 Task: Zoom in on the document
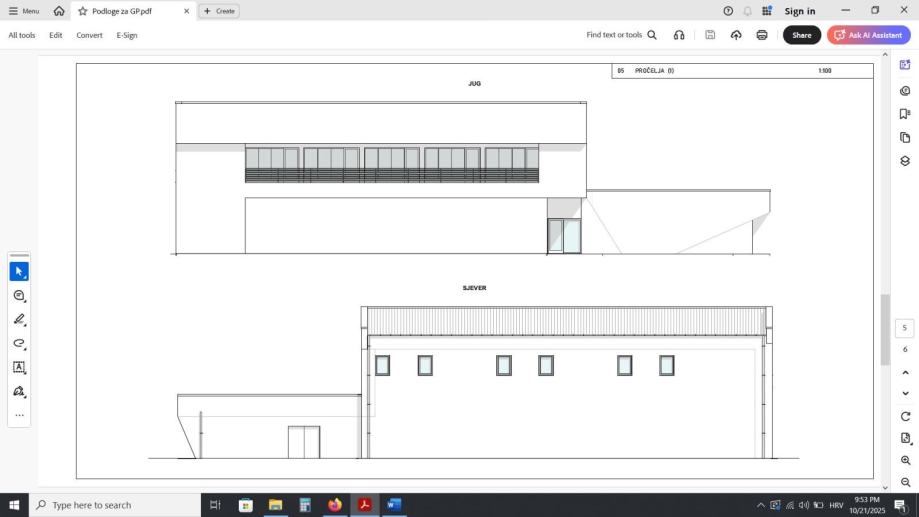point(905,461)
